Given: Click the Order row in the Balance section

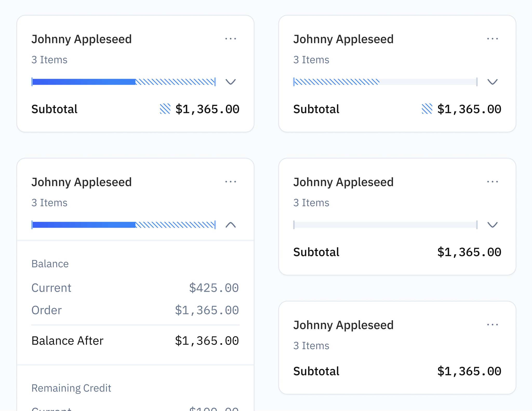Looking at the screenshot, I should click(47, 310).
